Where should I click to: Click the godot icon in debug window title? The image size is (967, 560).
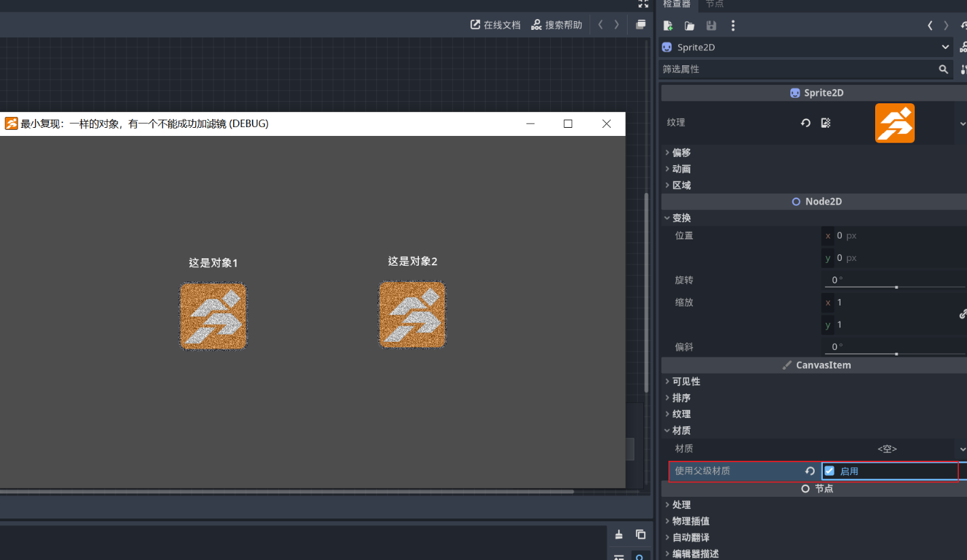pyautogui.click(x=11, y=123)
